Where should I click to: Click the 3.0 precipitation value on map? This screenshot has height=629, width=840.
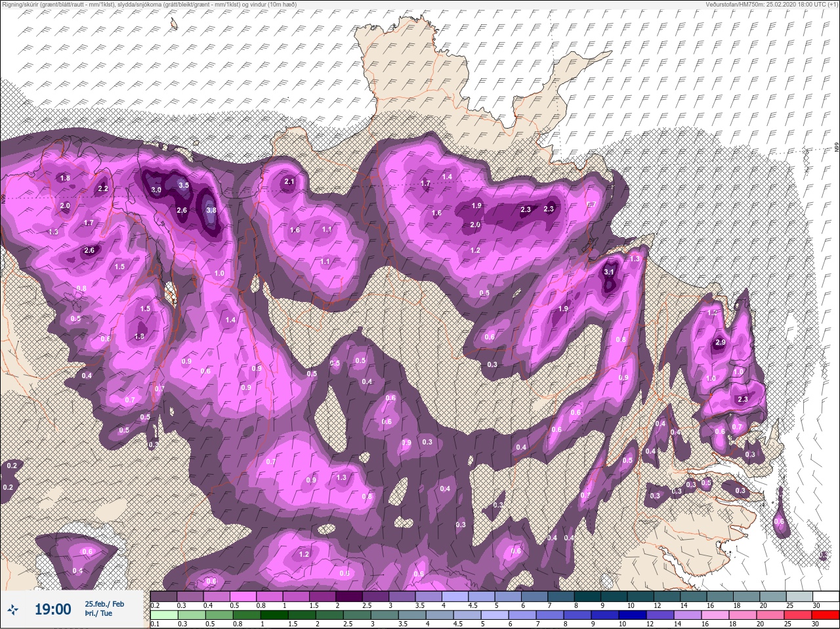point(156,190)
